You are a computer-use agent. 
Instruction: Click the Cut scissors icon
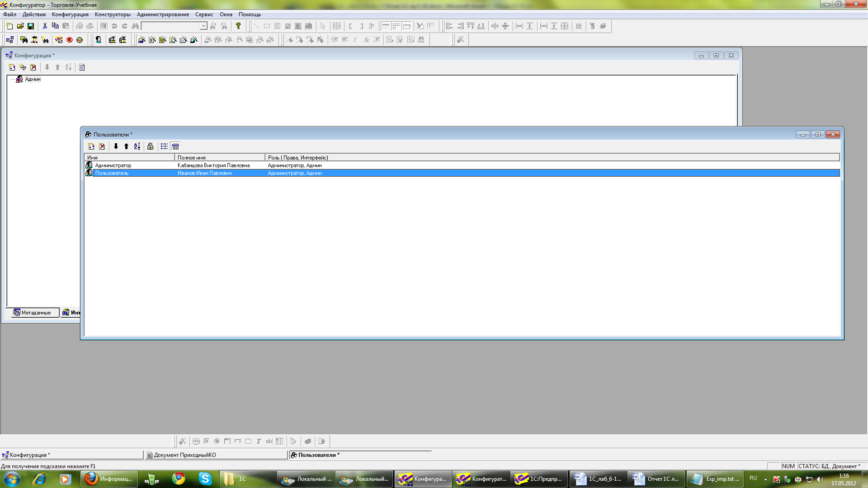pyautogui.click(x=45, y=26)
